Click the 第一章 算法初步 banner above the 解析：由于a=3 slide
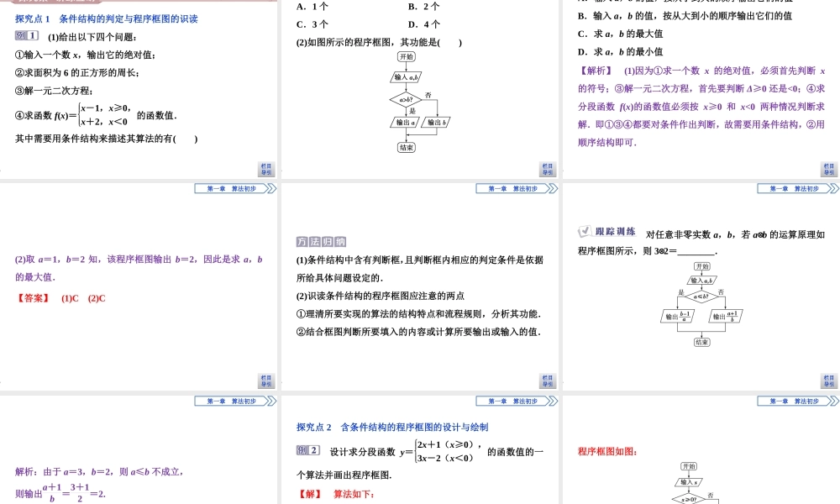Viewport: 840px width, 504px height. click(231, 402)
